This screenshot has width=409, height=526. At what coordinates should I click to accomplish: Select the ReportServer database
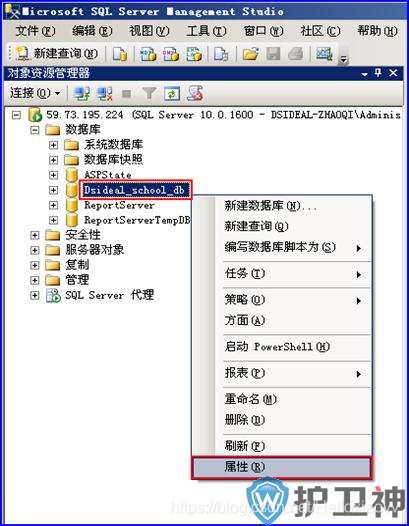[119, 205]
